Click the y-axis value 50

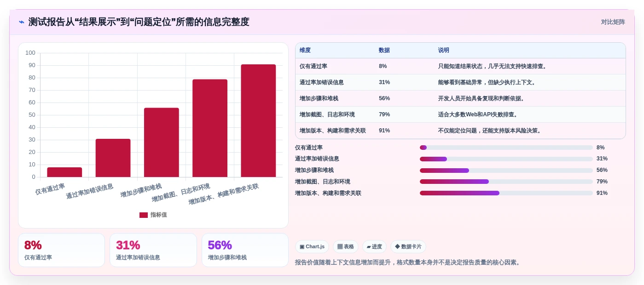(x=32, y=115)
